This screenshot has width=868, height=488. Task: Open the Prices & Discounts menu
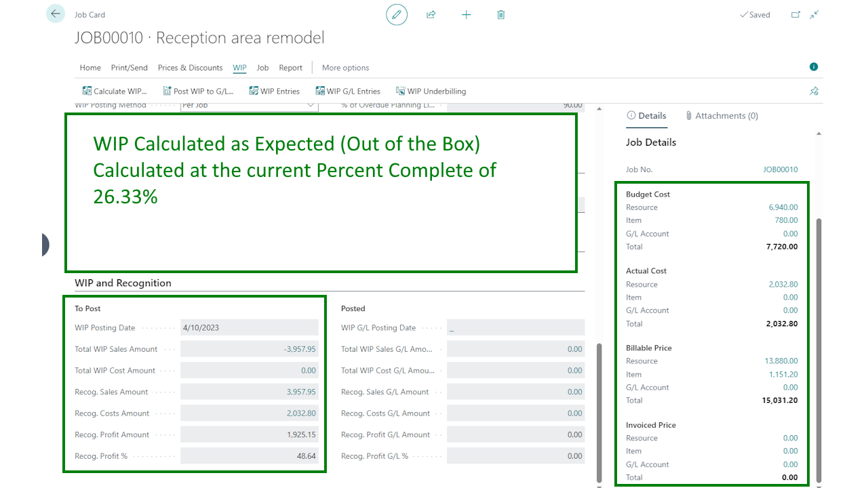(190, 68)
